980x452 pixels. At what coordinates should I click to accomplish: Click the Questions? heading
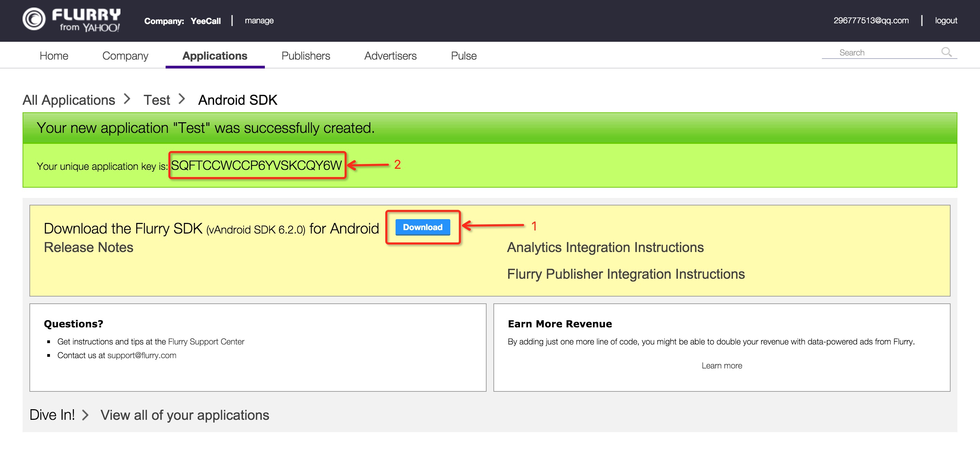tap(74, 324)
